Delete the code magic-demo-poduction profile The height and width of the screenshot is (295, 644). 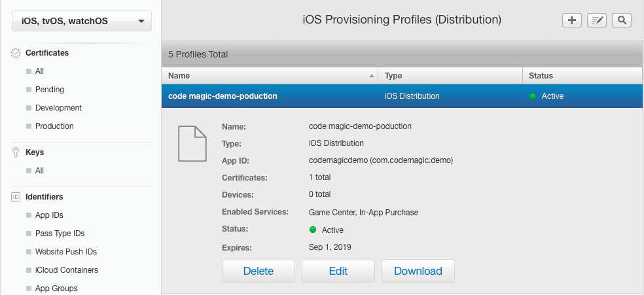259,271
